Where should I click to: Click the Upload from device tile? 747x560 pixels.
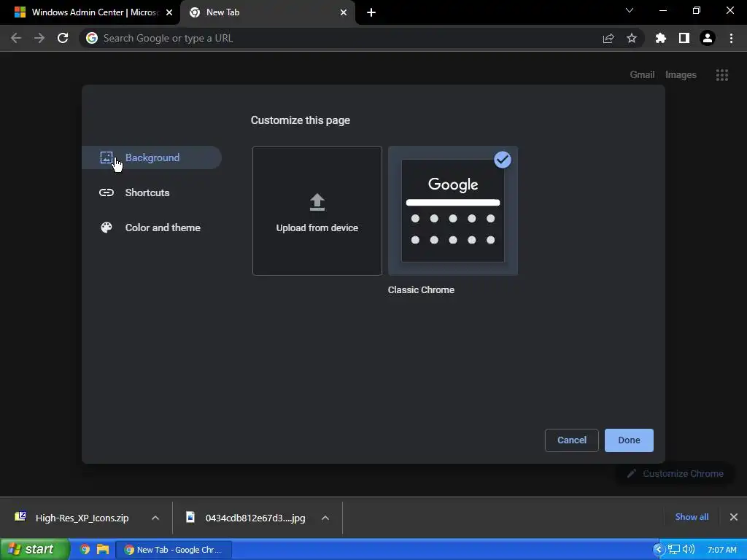pos(317,211)
